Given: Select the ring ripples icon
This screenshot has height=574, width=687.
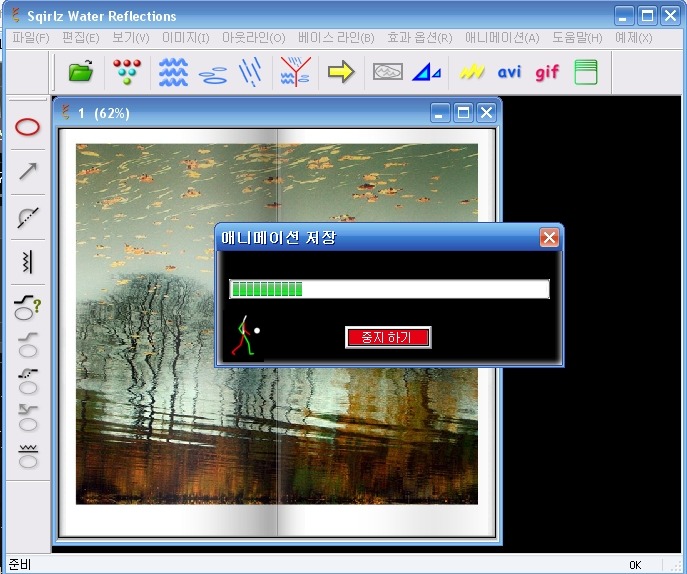Looking at the screenshot, I should [x=213, y=72].
